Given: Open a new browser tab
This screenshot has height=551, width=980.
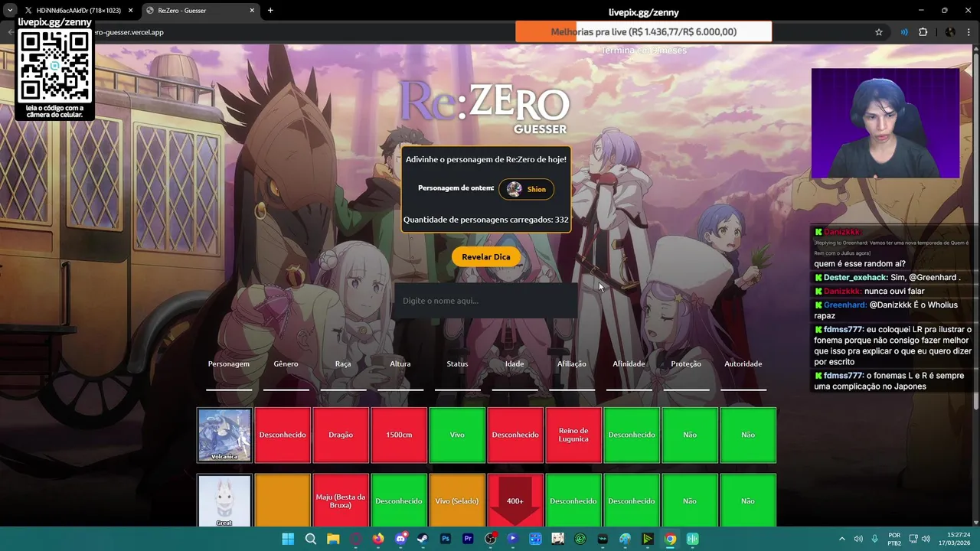Looking at the screenshot, I should [x=270, y=11].
